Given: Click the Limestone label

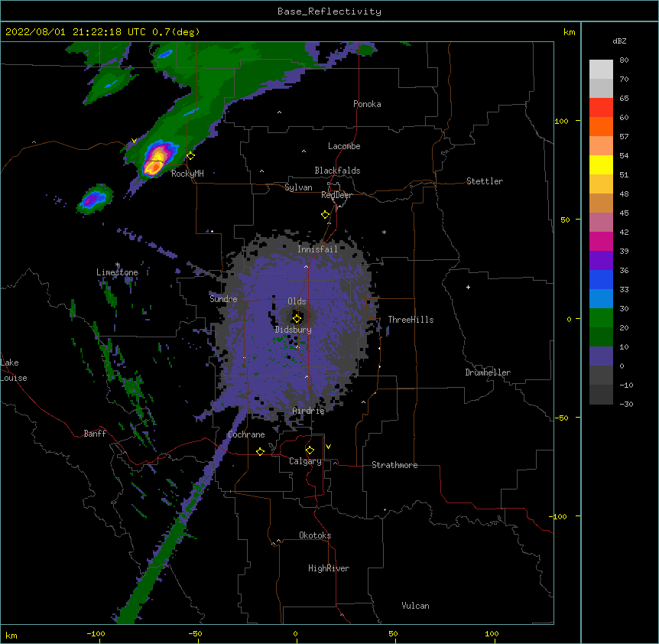Looking at the screenshot, I should (x=117, y=272).
